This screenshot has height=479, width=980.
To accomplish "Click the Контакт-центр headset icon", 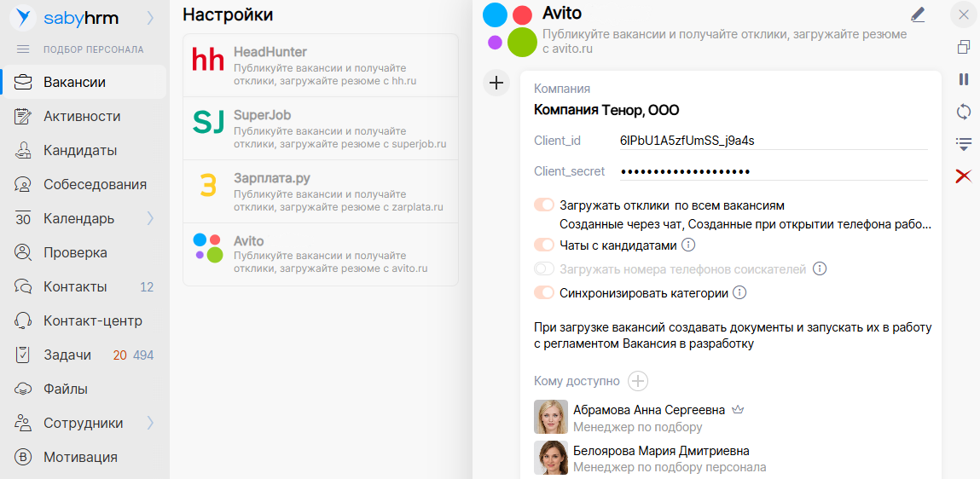I will pos(23,321).
